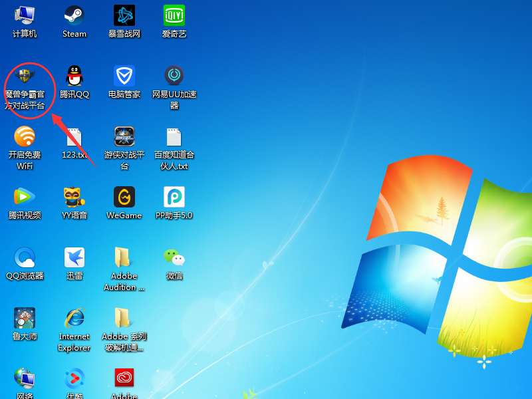
Task: Select the QQ浏览器 icon
Action: tap(25, 257)
